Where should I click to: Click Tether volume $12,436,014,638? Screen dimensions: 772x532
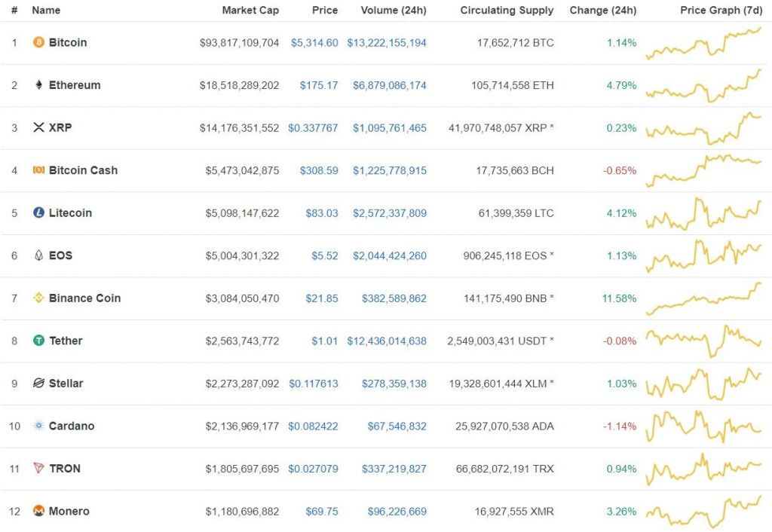click(387, 341)
